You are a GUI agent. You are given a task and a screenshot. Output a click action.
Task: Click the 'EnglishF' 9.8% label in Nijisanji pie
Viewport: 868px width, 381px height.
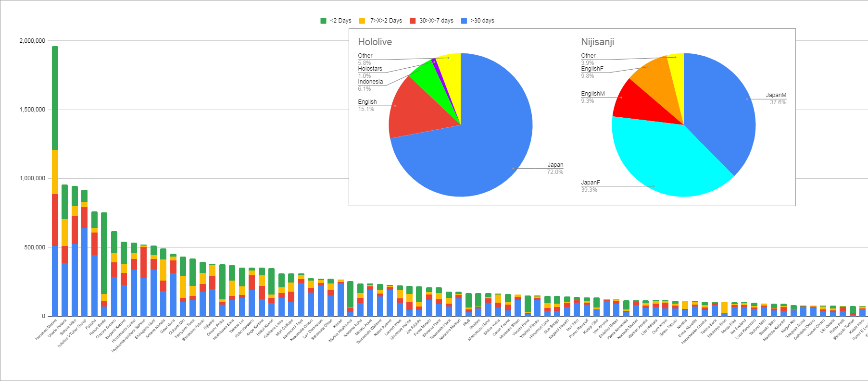coord(592,72)
